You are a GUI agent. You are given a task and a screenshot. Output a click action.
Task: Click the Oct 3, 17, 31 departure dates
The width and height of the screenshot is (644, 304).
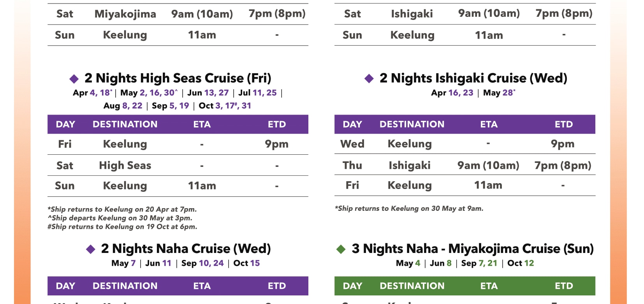pos(225,106)
